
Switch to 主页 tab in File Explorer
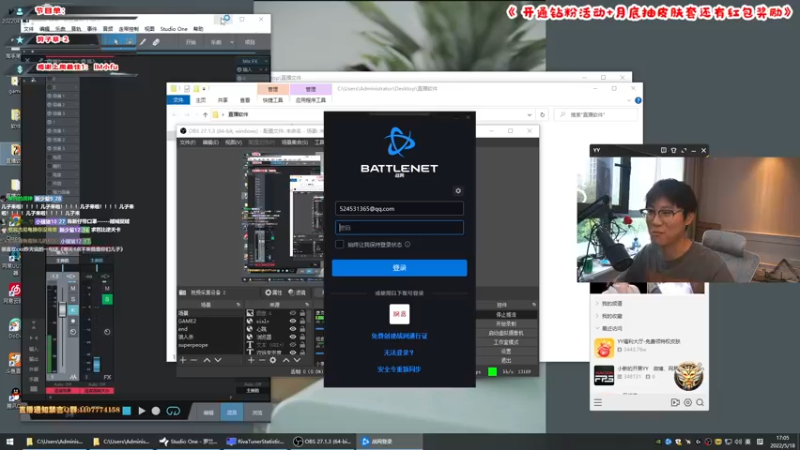point(201,100)
